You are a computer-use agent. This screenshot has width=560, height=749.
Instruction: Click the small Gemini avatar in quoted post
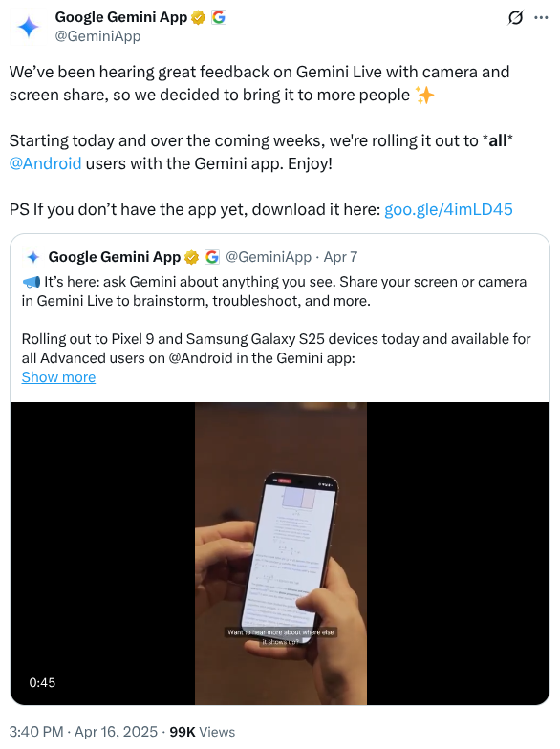click(x=32, y=258)
